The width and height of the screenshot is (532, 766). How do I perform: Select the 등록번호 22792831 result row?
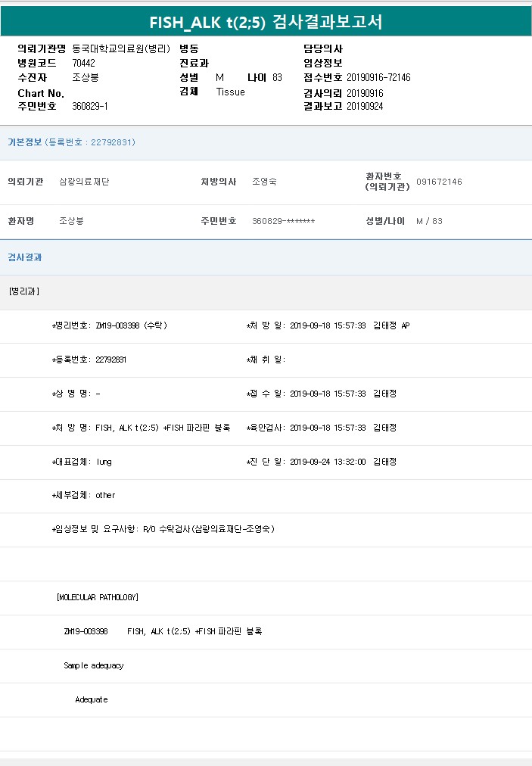[x=89, y=360]
